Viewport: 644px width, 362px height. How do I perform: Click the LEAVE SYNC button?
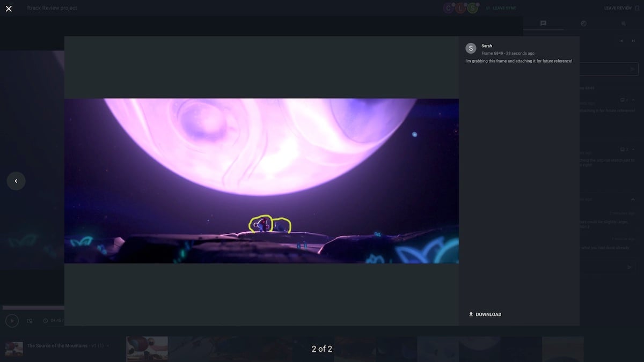point(501,8)
